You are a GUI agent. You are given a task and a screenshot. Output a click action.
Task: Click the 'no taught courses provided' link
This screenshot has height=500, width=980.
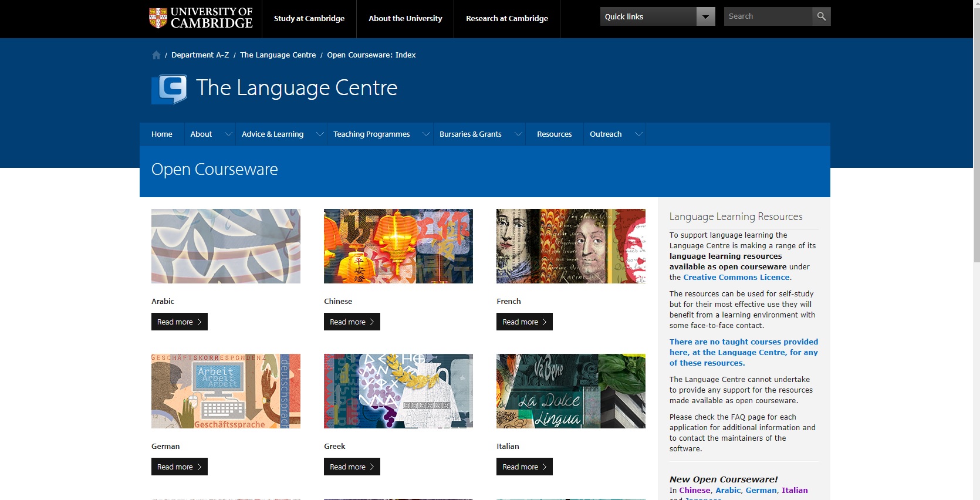pyautogui.click(x=744, y=353)
